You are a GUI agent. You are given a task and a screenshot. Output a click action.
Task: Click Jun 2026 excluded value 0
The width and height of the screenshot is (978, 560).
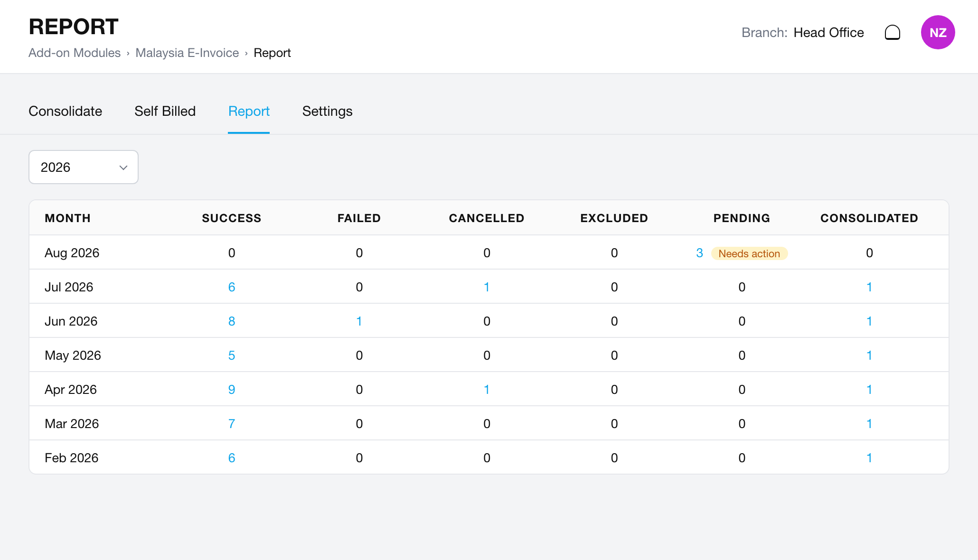point(614,321)
